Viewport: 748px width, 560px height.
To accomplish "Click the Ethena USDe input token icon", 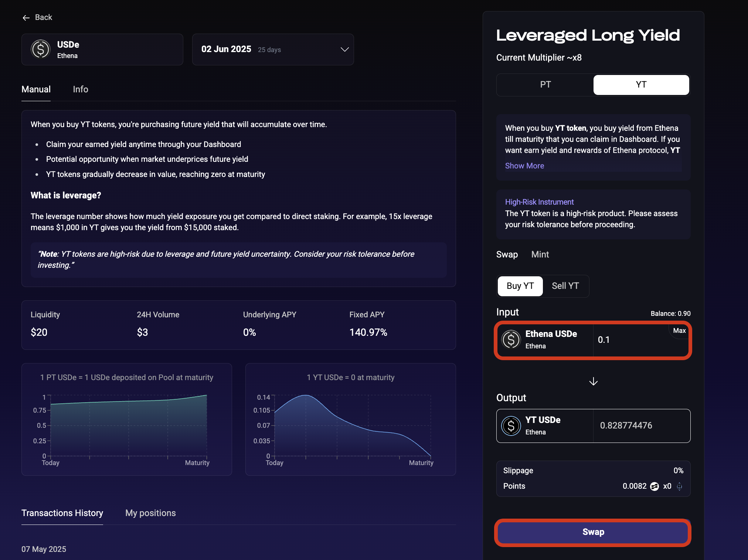I will coord(511,339).
